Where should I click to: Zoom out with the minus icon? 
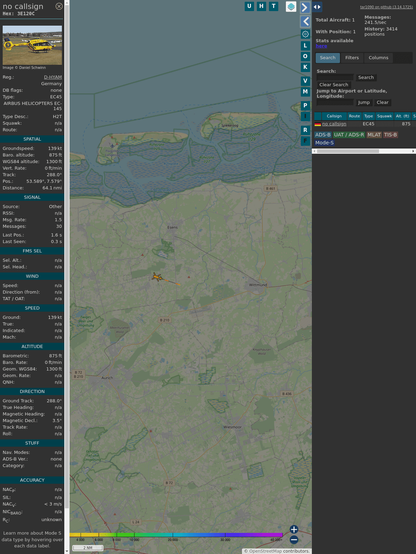[294, 540]
